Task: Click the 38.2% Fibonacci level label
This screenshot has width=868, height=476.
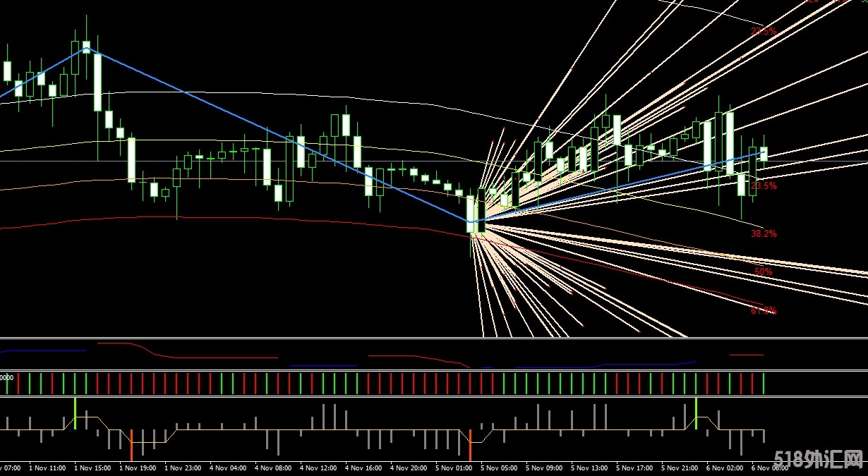Action: [764, 233]
